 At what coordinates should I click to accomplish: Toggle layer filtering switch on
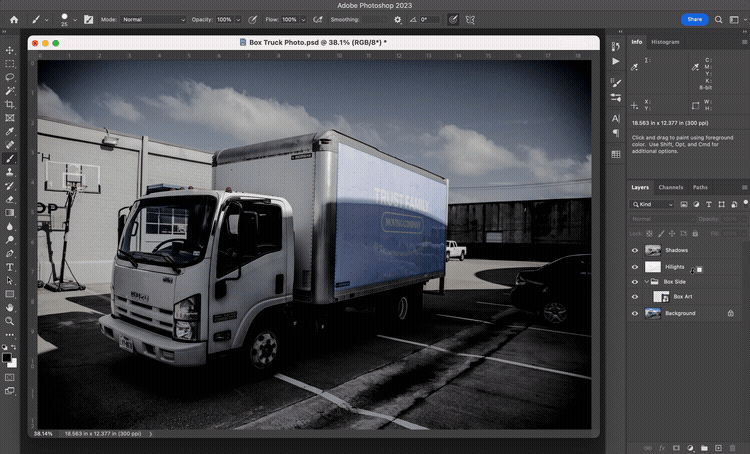point(745,203)
